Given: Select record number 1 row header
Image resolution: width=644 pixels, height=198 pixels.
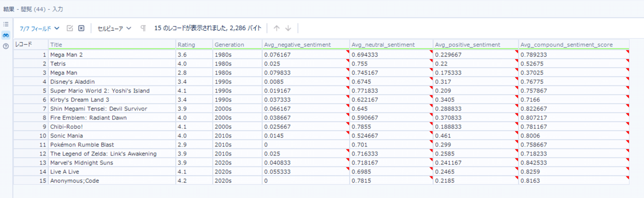Looking at the screenshot, I should pyautogui.click(x=31, y=55).
